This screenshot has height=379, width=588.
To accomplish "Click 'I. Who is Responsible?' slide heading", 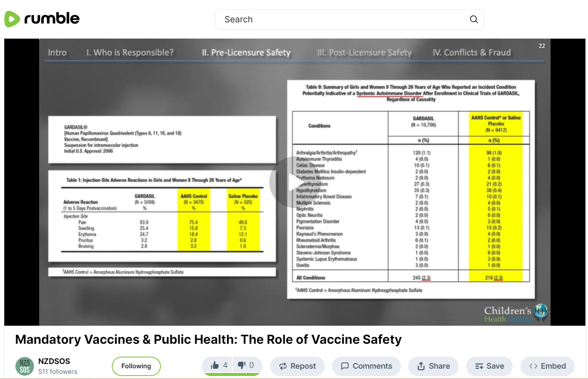I will click(130, 52).
